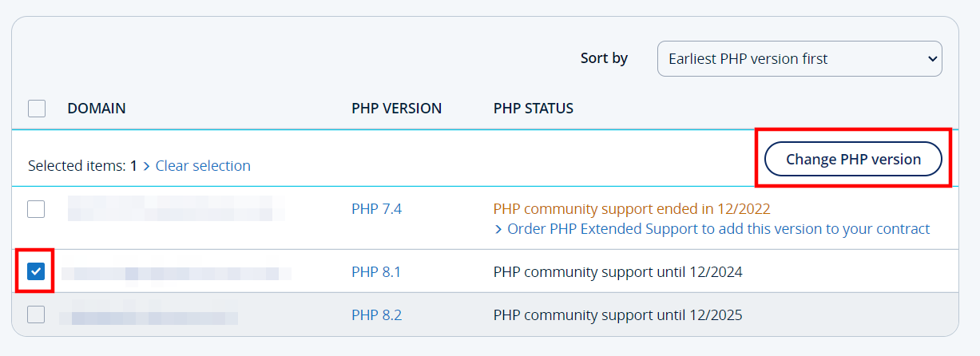Click the 'Selected items: 1' text
The width and height of the screenshot is (980, 356).
(x=83, y=165)
